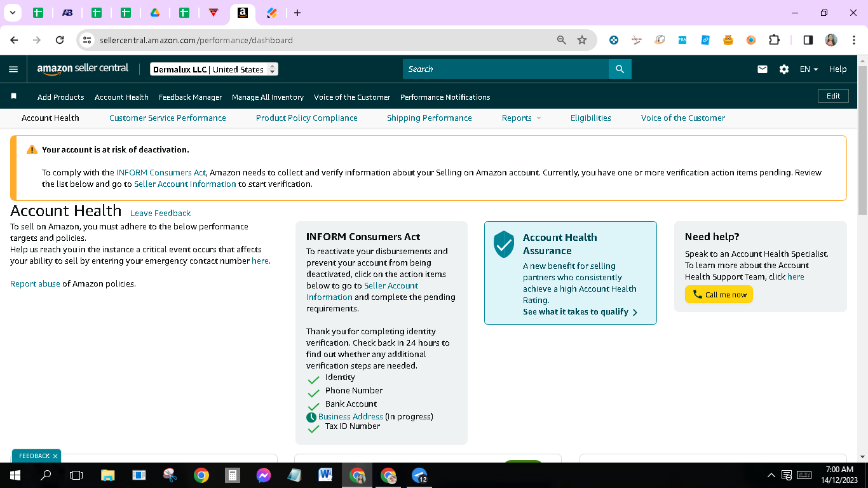The height and width of the screenshot is (488, 868).
Task: Click the bookmark flag icon in navigation bar
Action: tap(13, 97)
